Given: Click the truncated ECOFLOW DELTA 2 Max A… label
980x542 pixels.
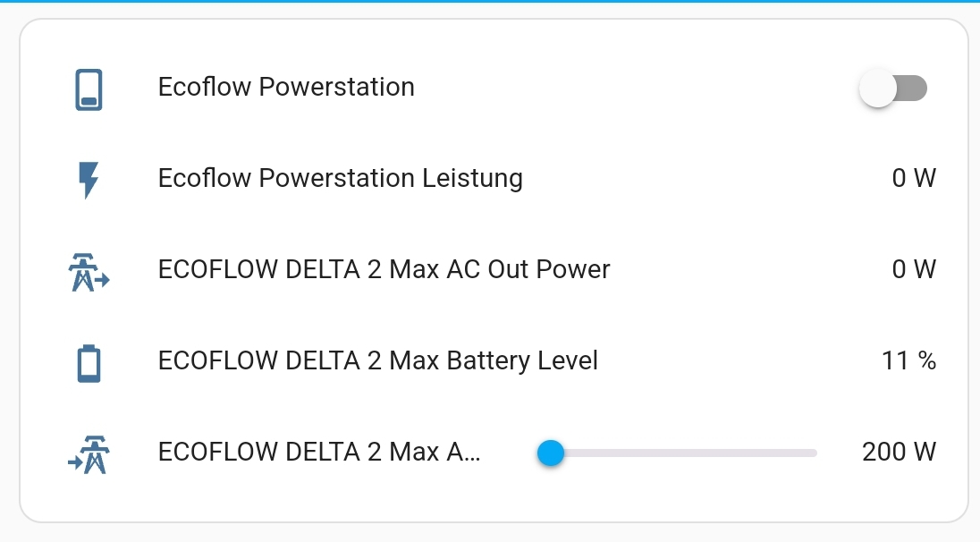Looking at the screenshot, I should tap(319, 452).
